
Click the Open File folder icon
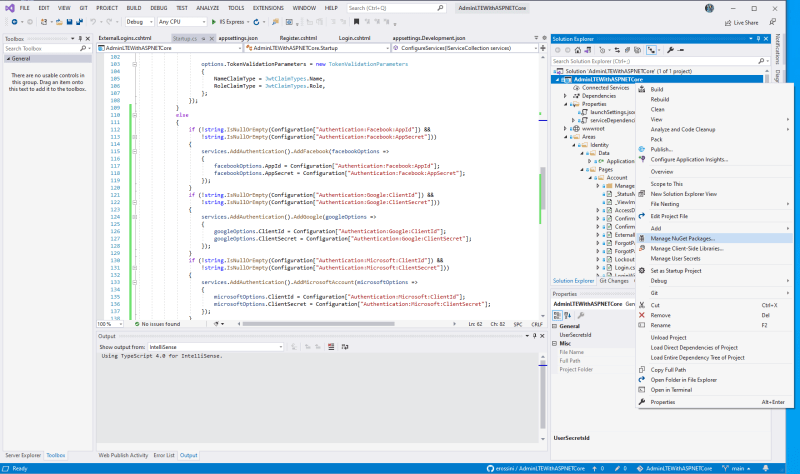(x=59, y=22)
